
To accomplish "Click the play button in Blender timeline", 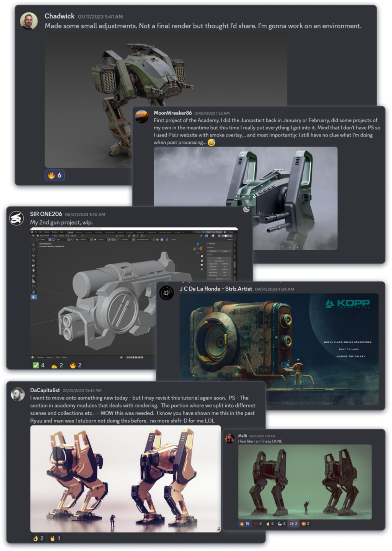I will tap(136, 357).
